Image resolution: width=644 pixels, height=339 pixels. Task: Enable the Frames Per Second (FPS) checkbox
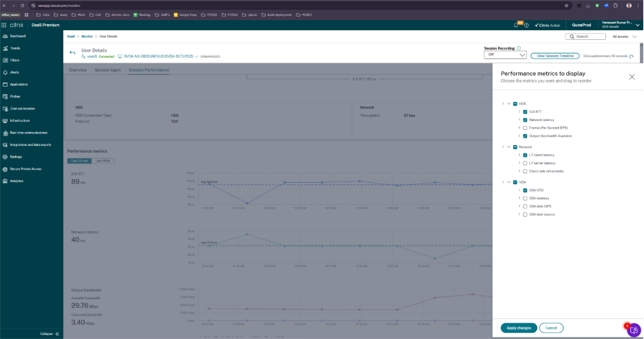coord(525,128)
